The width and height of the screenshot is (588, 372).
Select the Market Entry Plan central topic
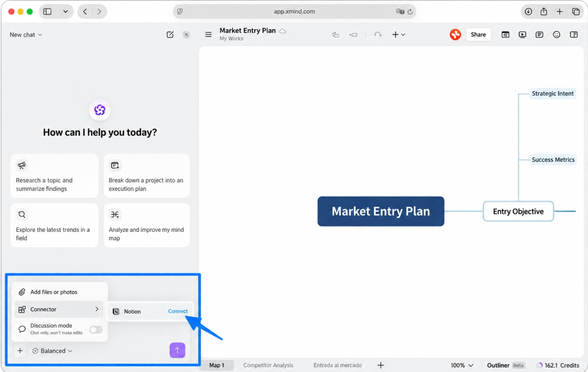381,211
